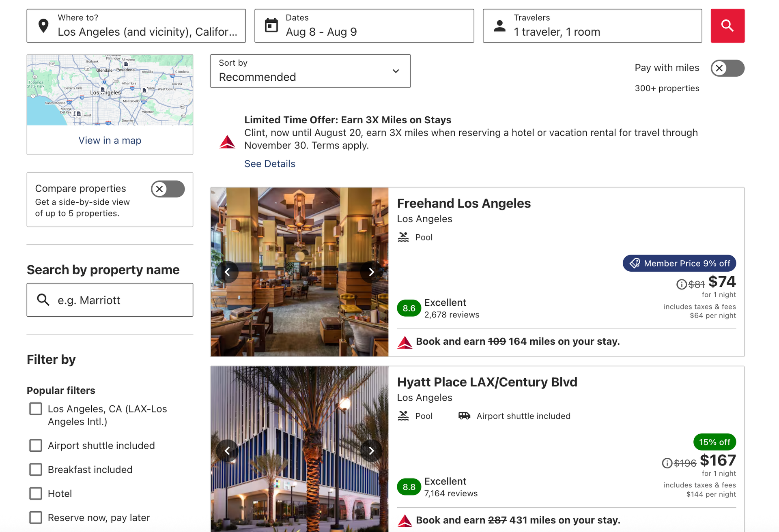The image size is (779, 532).
Task: Check the Hotel filter checkbox
Action: 36,493
